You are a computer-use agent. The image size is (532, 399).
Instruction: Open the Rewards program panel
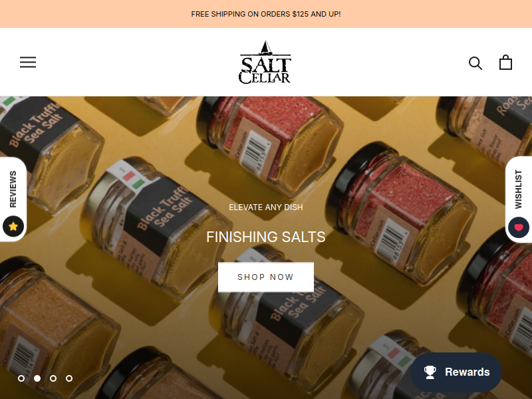click(x=456, y=372)
